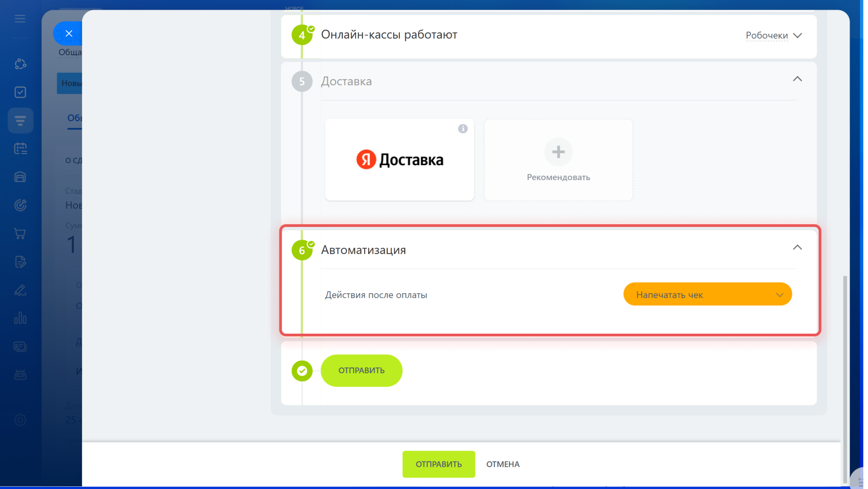868x489 pixels.
Task: Open the Напечатать чек dropdown
Action: click(707, 294)
